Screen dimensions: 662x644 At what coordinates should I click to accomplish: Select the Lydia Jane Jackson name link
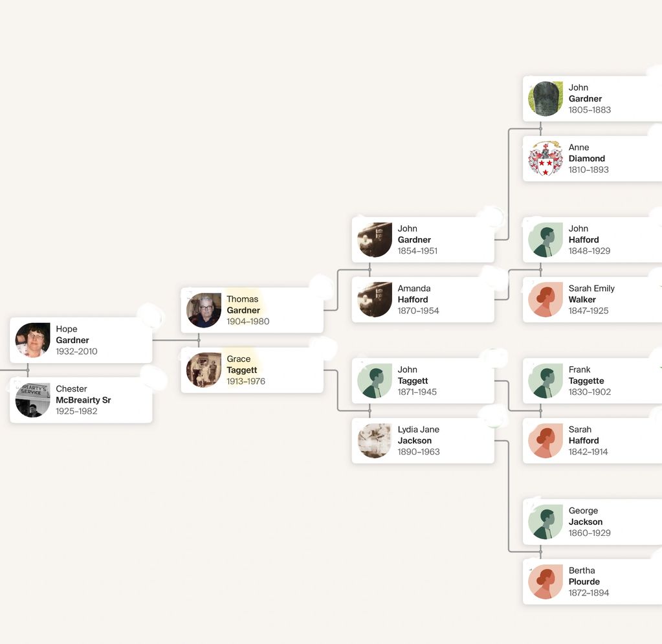click(418, 435)
